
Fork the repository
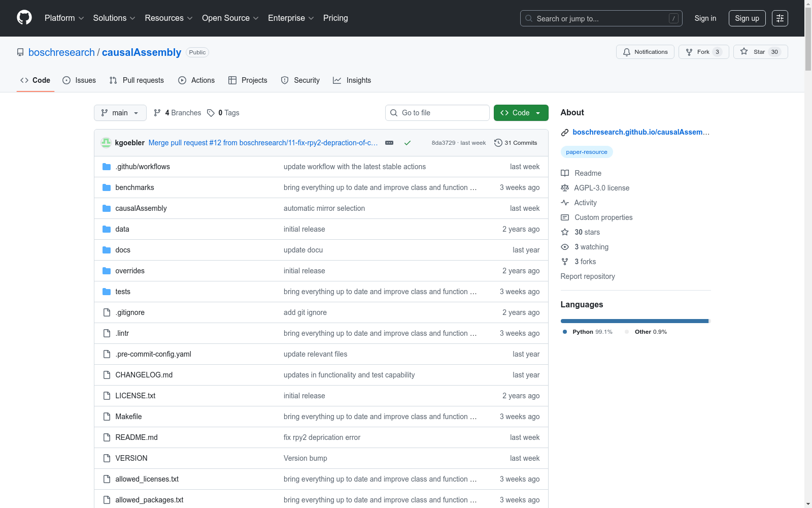click(x=703, y=52)
